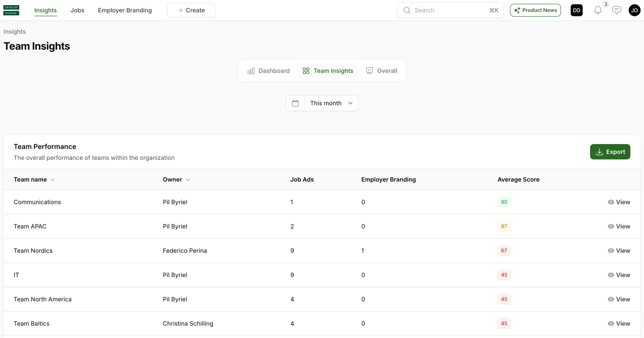Screen dimensions: 644x338
Task: Click the search magnifier icon
Action: [x=407, y=10]
